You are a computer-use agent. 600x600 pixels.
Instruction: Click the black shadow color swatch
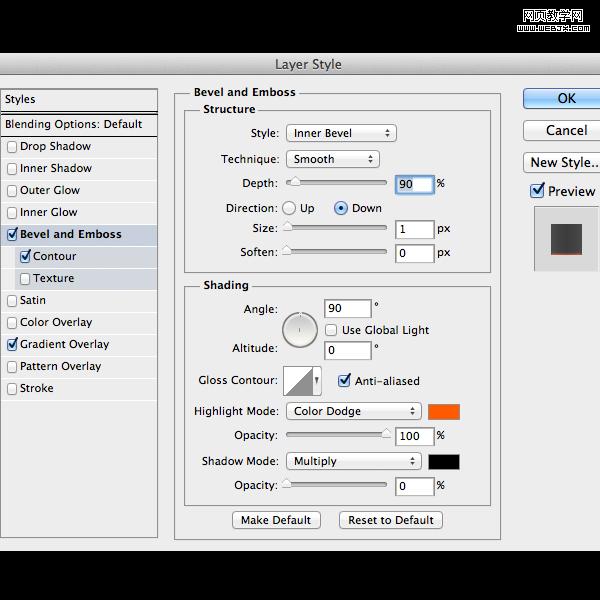444,462
